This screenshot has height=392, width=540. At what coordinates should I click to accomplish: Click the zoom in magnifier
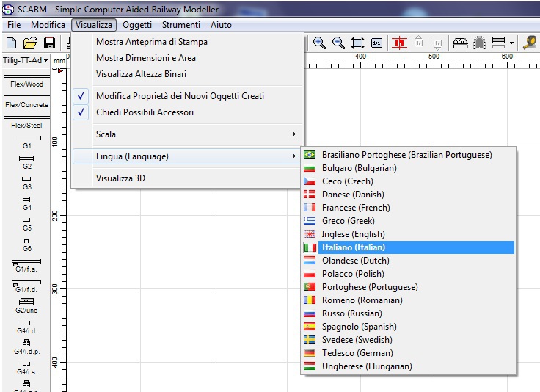[x=319, y=43]
